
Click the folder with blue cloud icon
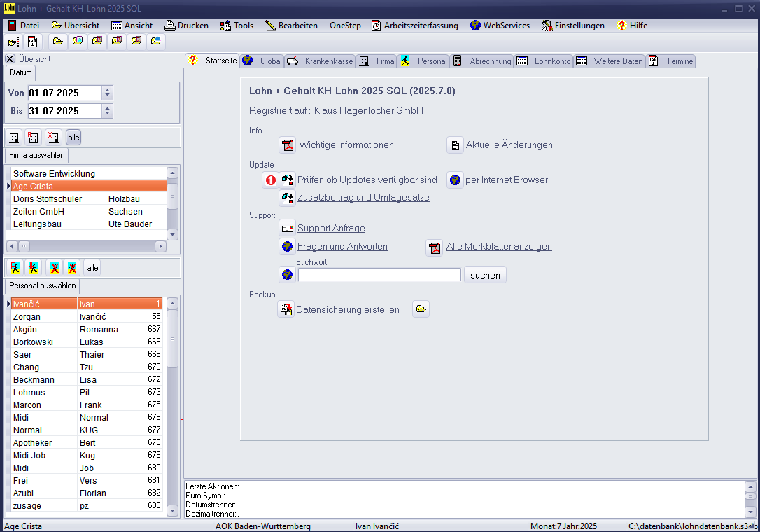click(156, 42)
